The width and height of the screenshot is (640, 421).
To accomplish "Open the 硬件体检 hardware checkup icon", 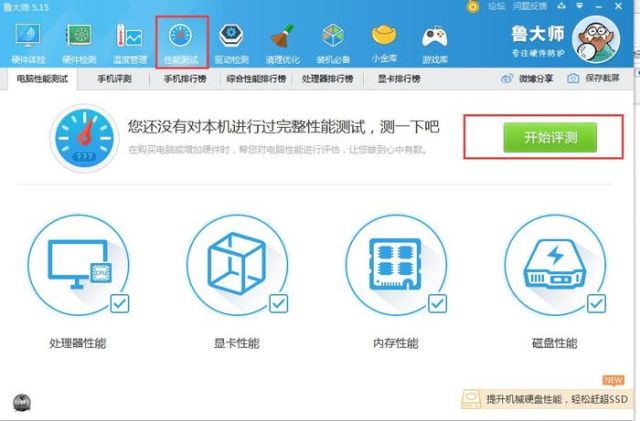I will tap(28, 44).
